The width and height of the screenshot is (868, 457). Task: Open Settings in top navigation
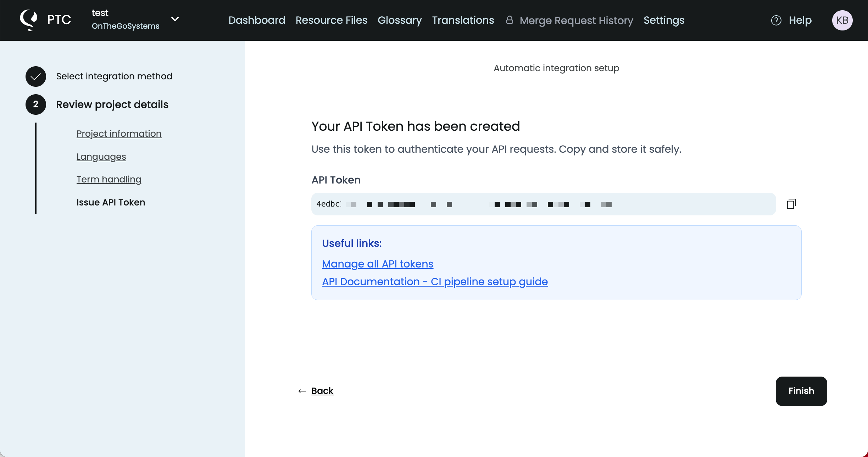(x=664, y=20)
